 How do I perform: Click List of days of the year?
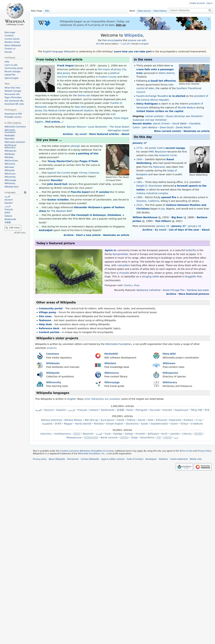pos(184,230)
